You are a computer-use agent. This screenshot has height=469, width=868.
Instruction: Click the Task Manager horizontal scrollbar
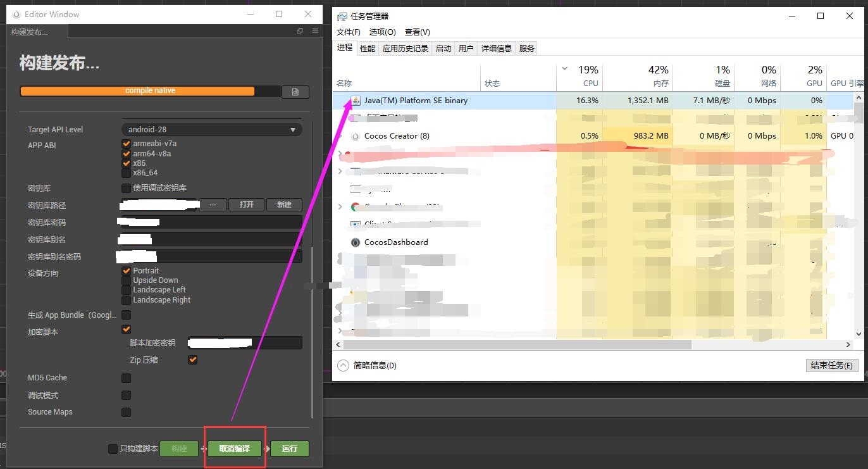[x=518, y=345]
